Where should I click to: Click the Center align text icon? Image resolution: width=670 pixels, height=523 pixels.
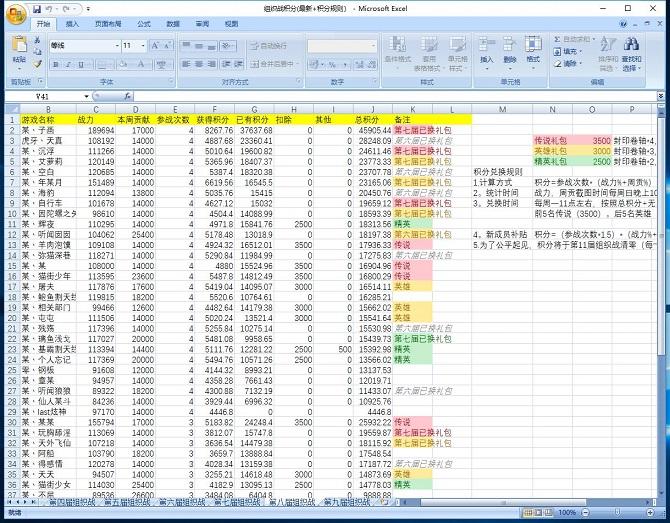pos(200,64)
